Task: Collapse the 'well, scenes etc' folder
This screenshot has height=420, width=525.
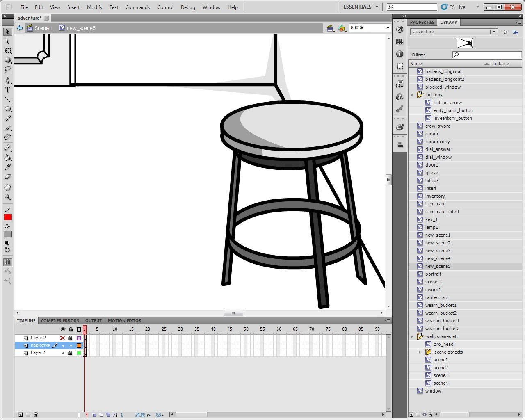Action: point(412,336)
